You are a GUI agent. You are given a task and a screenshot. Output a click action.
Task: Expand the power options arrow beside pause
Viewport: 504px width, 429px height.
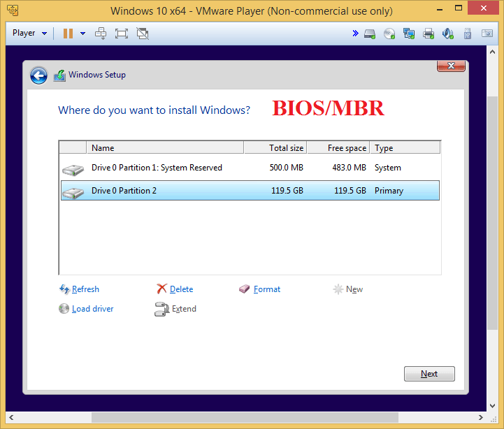tap(82, 33)
